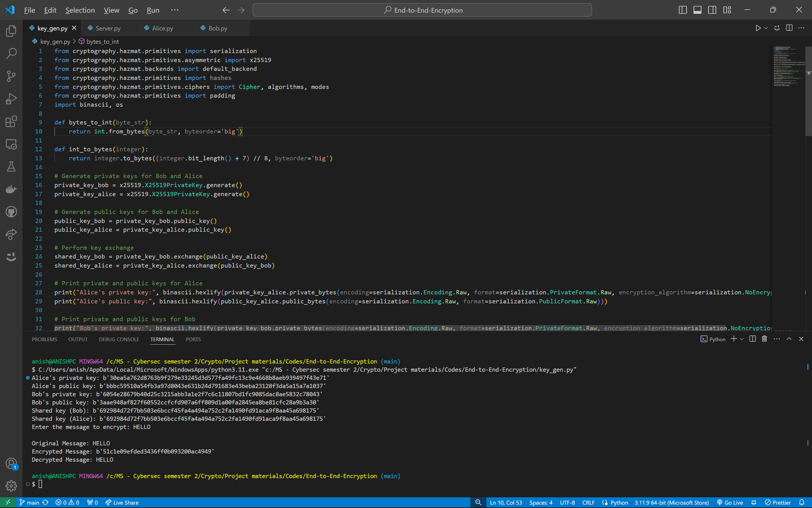Open Run dropdown arrow beside play button
812x508 pixels.
tap(766, 28)
